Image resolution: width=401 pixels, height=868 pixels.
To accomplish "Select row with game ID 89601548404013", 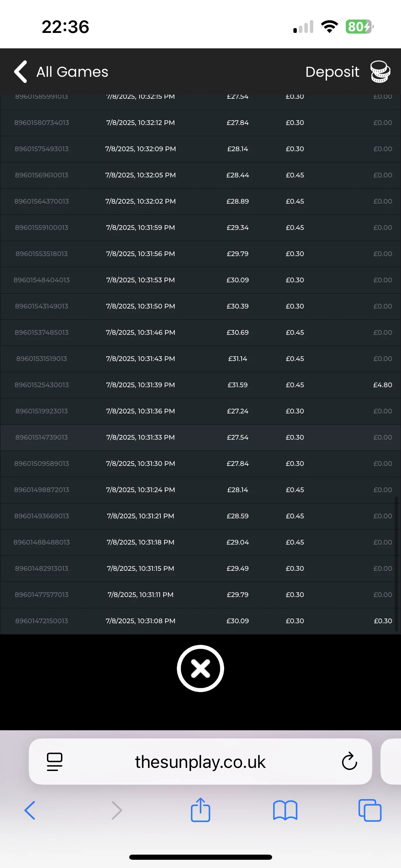I will coord(200,280).
